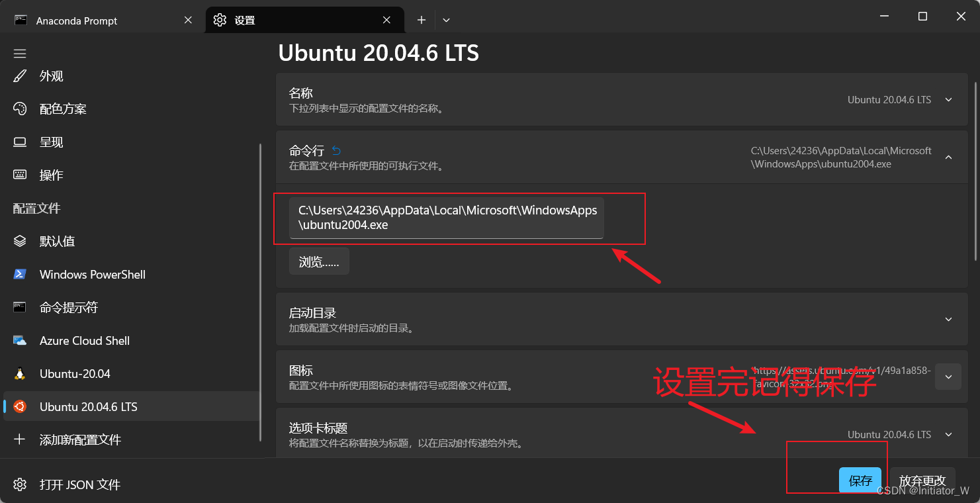Click the color scheme palette icon
The image size is (980, 503).
[x=20, y=109]
